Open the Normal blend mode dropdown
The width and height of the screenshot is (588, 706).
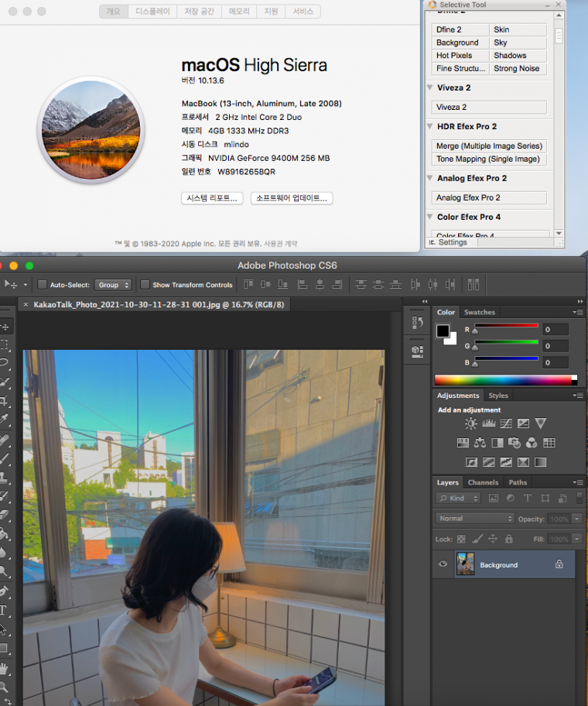(474, 519)
